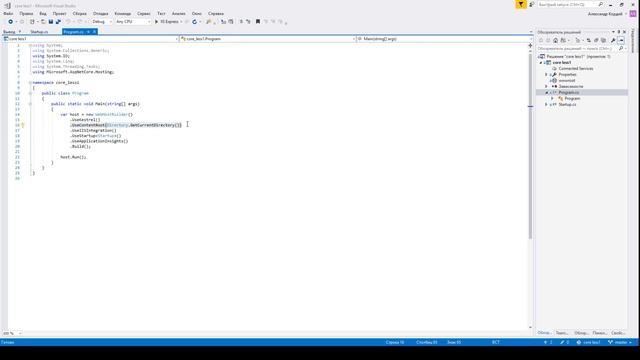Click the restart/refresh browser link icon

(x=194, y=22)
